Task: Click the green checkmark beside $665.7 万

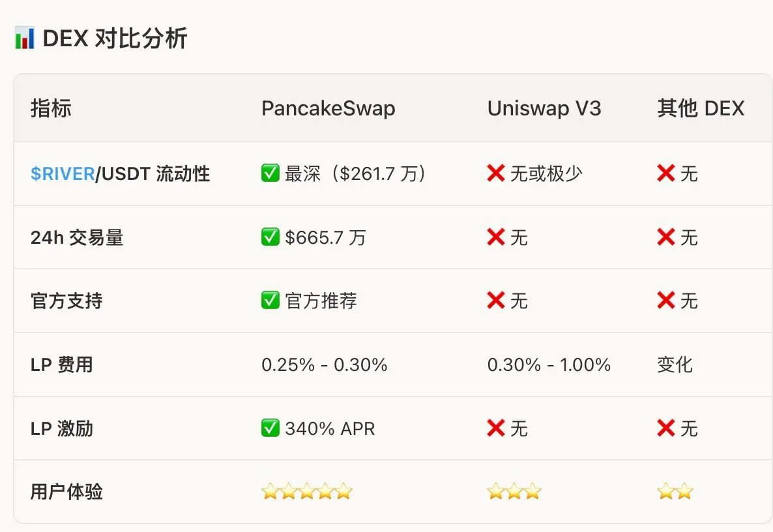Action: pyautogui.click(x=270, y=237)
